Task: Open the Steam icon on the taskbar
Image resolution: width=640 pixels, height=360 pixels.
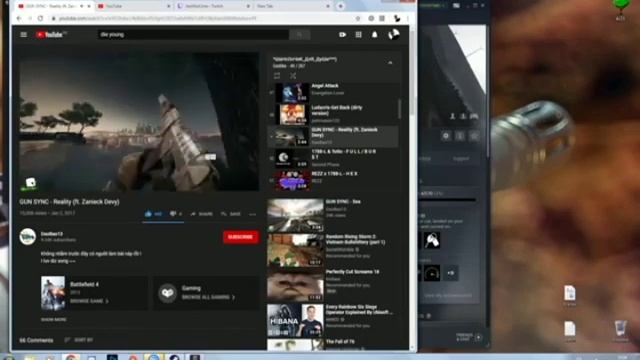Action: point(174,357)
